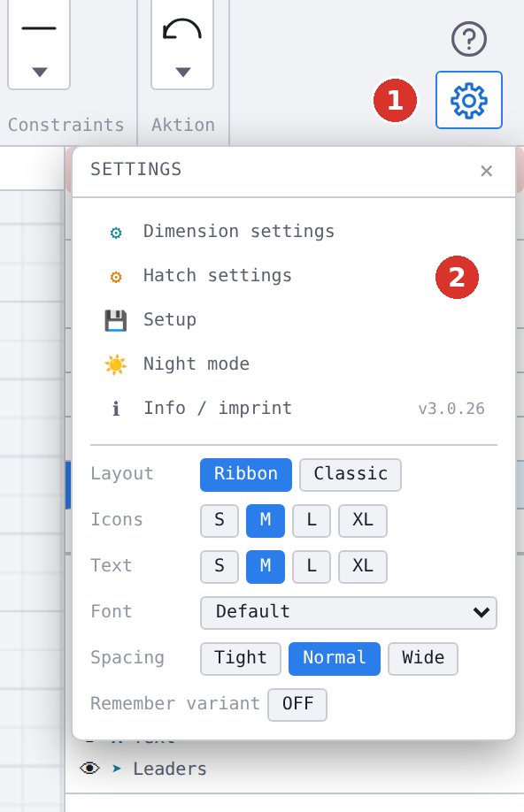This screenshot has height=812, width=524.
Task: Click the orange Hatch settings gear icon
Action: tap(116, 277)
